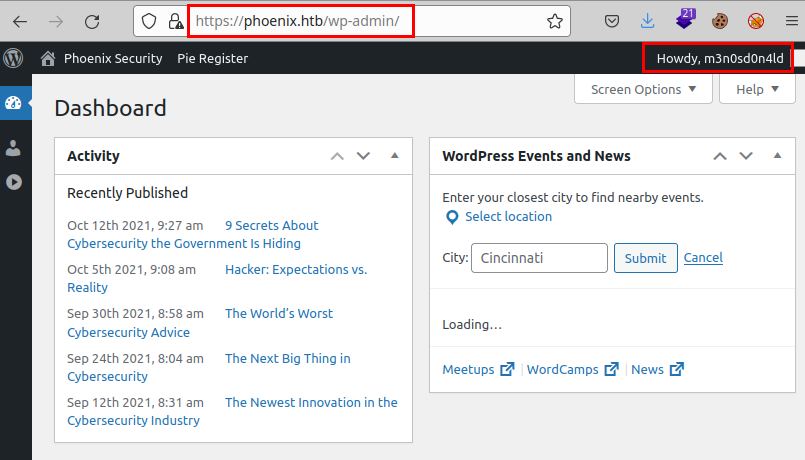Viewport: 805px width, 460px height.
Task: Click the collapse menu play icon
Action: (x=14, y=182)
